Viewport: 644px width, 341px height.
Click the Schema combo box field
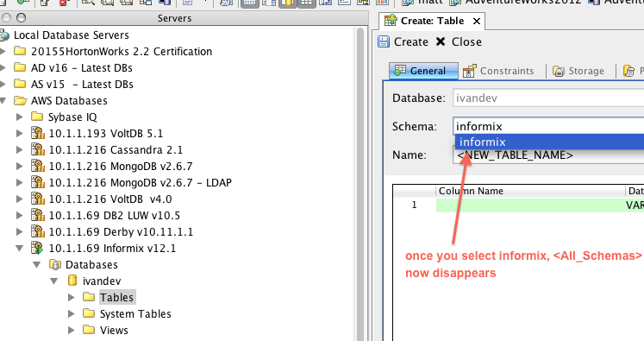(548, 126)
